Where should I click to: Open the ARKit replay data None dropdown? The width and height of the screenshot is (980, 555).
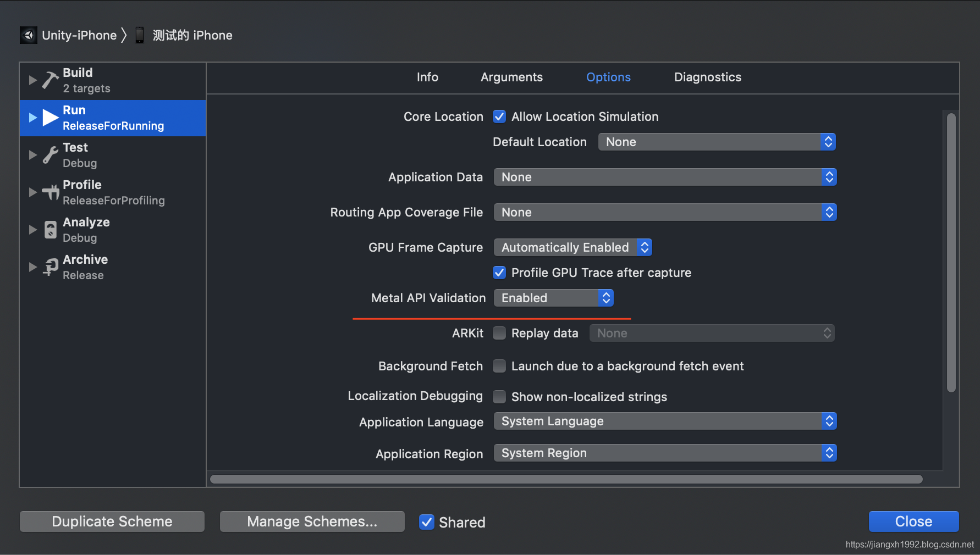tap(712, 333)
